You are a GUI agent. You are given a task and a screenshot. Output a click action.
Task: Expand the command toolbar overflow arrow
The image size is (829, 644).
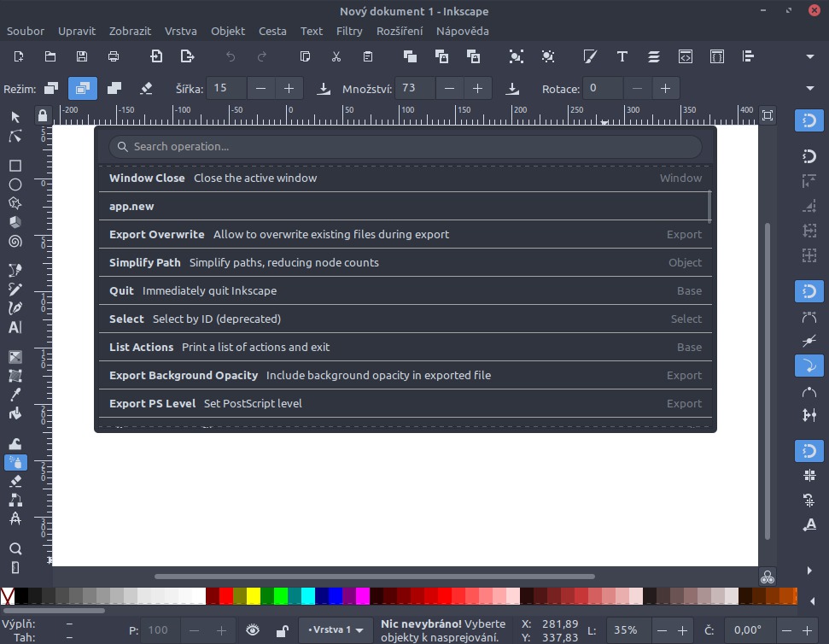[x=810, y=56]
